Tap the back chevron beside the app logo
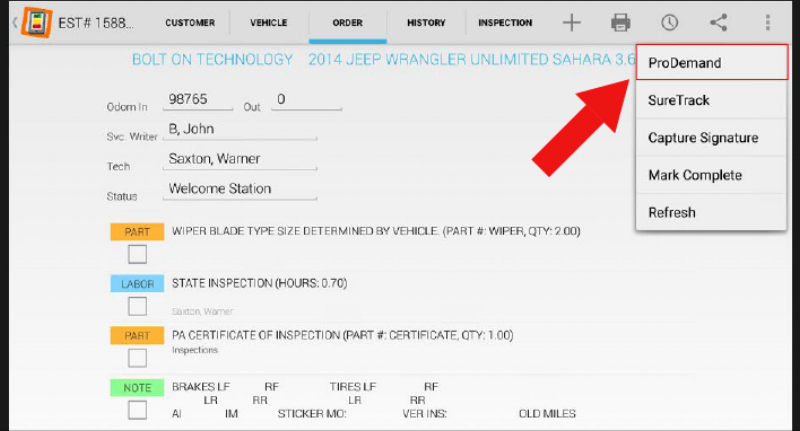 (x=15, y=22)
